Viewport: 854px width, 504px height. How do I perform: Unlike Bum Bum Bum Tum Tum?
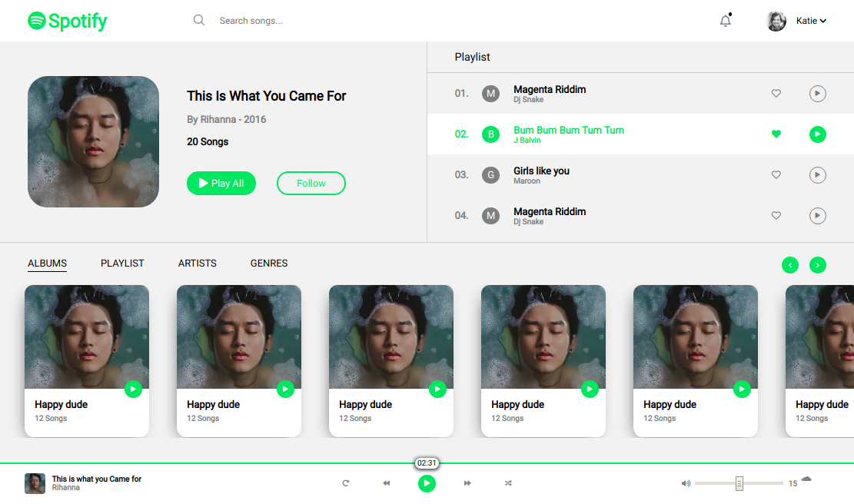776,134
